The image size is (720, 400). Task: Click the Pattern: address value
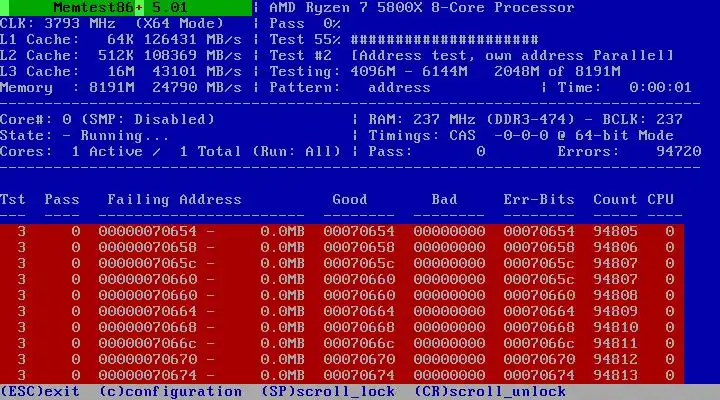(399, 87)
